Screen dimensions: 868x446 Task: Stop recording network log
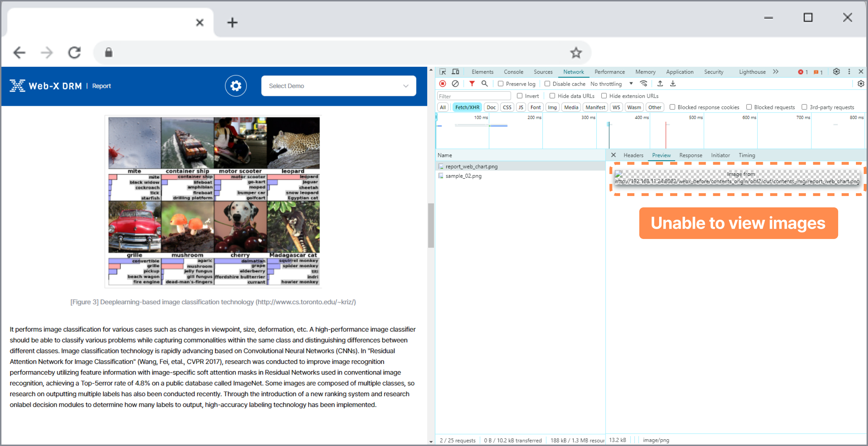443,84
